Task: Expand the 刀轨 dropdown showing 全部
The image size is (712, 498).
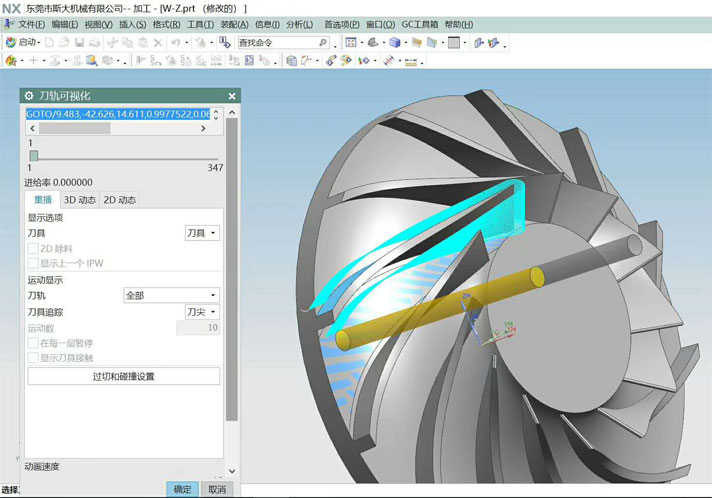Action: pos(170,296)
